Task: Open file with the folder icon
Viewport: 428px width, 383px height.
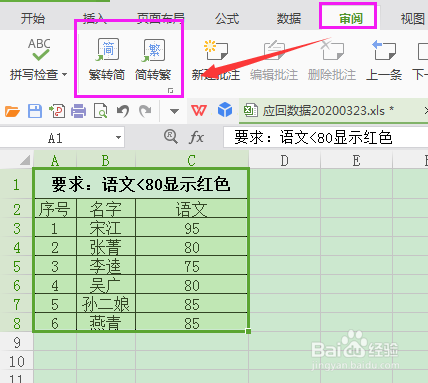Action: (12, 111)
